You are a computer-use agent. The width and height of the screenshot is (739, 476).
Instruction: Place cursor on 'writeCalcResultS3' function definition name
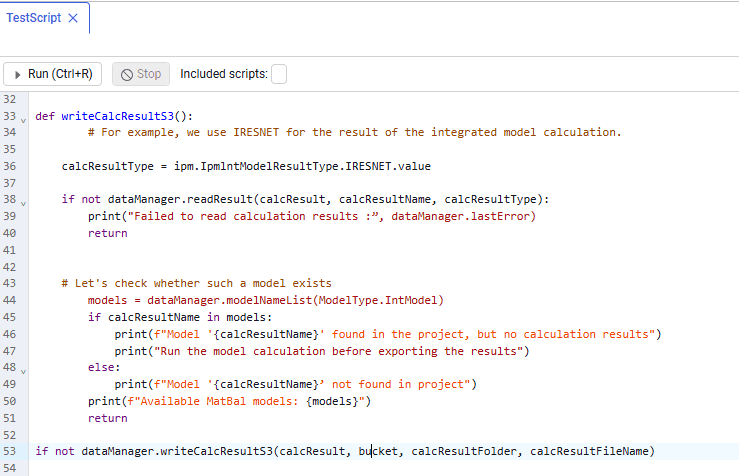click(118, 116)
